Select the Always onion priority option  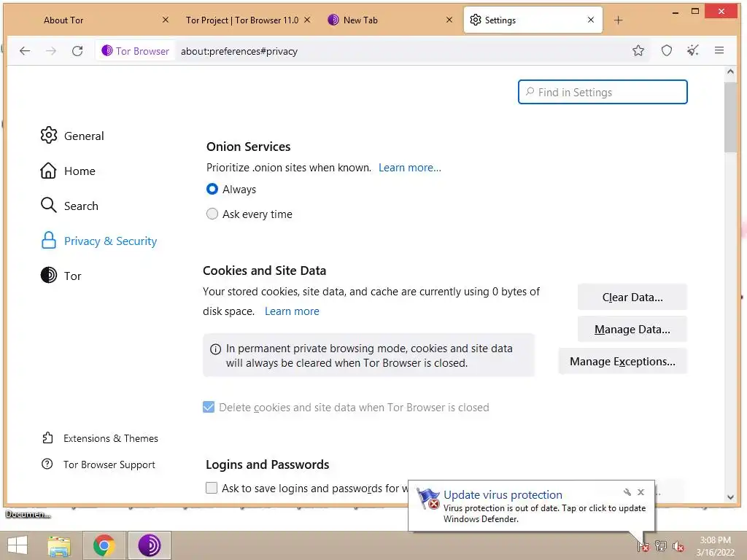[212, 189]
